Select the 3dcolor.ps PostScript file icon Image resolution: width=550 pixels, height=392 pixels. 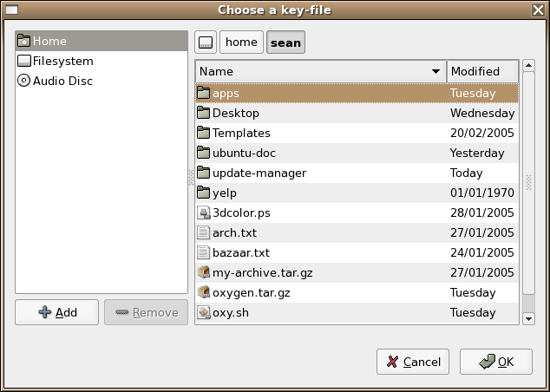pyautogui.click(x=204, y=212)
